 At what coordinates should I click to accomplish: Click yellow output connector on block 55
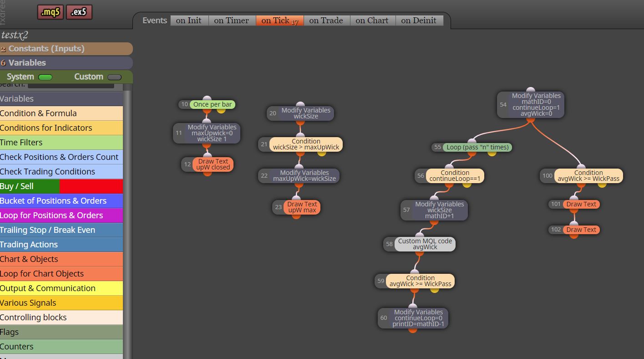pos(492,153)
